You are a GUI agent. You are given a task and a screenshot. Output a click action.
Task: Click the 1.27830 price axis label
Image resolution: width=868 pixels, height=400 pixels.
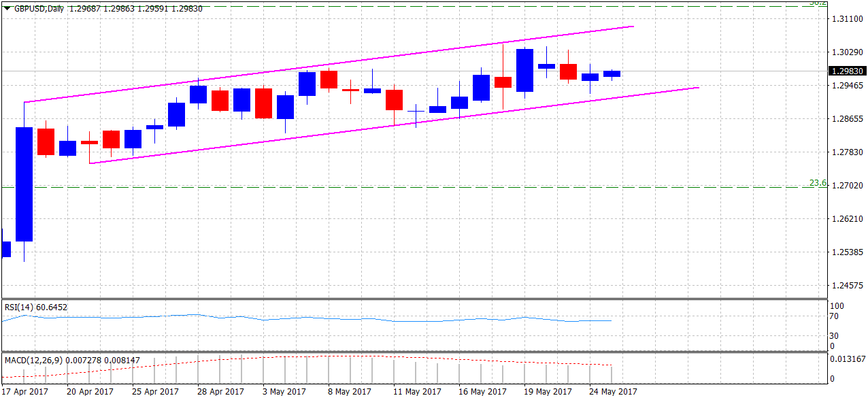click(846, 152)
